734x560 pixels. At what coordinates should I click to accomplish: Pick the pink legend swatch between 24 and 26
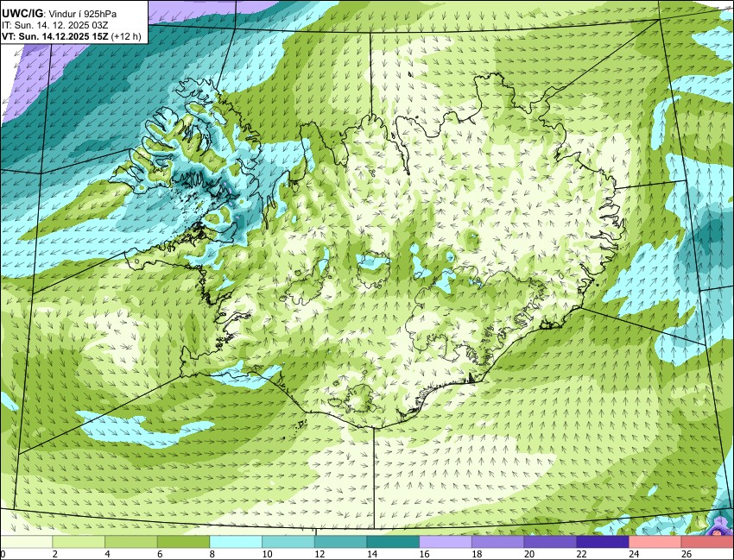click(655, 542)
